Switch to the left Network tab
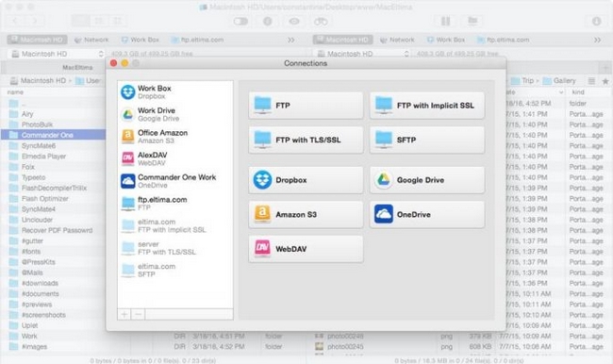Screen dimensions: 613x364 pyautogui.click(x=91, y=40)
